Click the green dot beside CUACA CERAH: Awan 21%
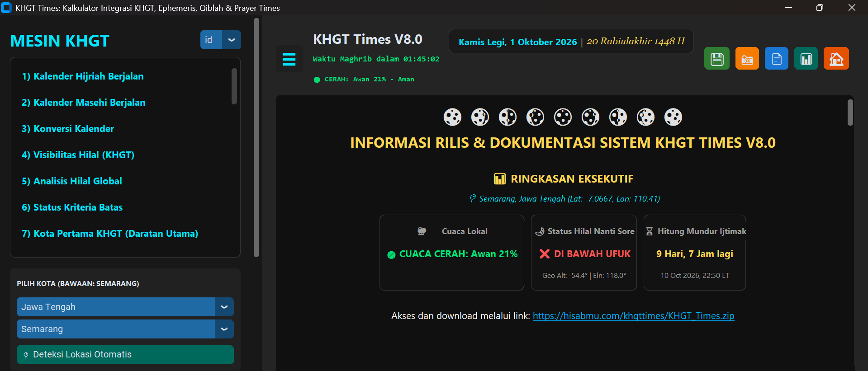This screenshot has height=371, width=868. 391,255
